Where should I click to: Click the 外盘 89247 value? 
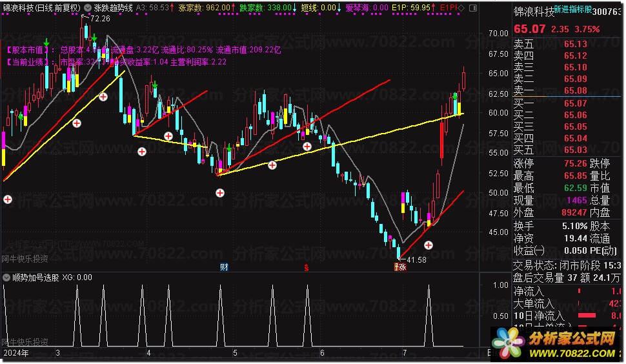coord(574,212)
